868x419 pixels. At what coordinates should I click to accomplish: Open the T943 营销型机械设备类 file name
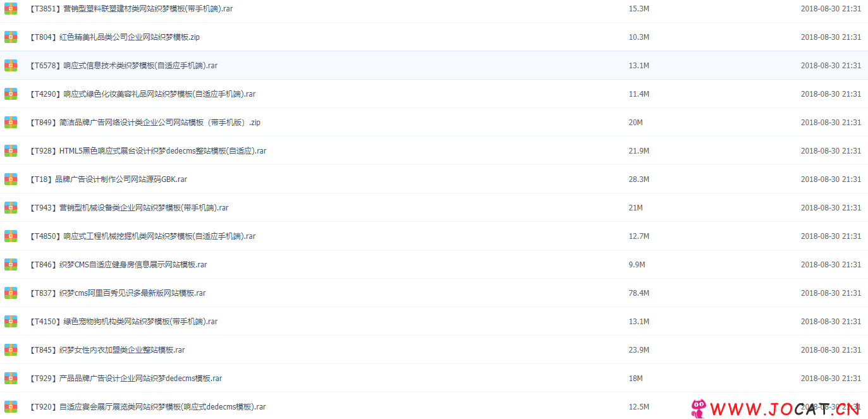click(129, 208)
